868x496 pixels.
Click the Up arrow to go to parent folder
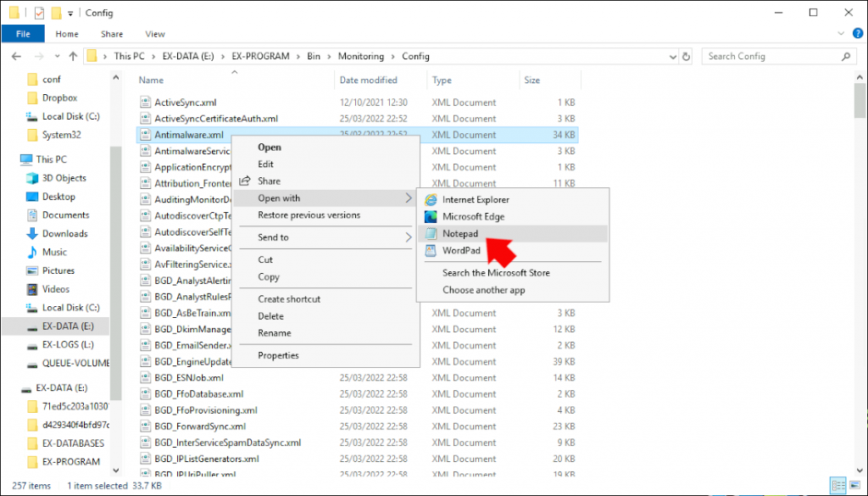pos(73,56)
